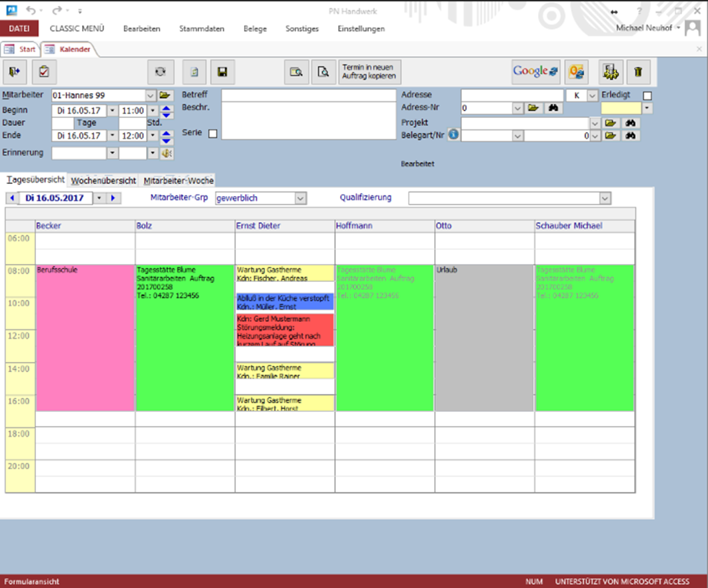Tick the Erledigt checkbox
Screen dimensions: 708x588
pos(647,96)
